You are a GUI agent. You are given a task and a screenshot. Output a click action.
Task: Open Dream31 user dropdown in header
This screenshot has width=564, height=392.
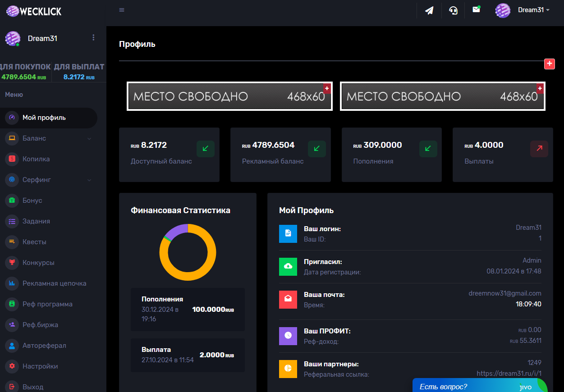pos(523,10)
